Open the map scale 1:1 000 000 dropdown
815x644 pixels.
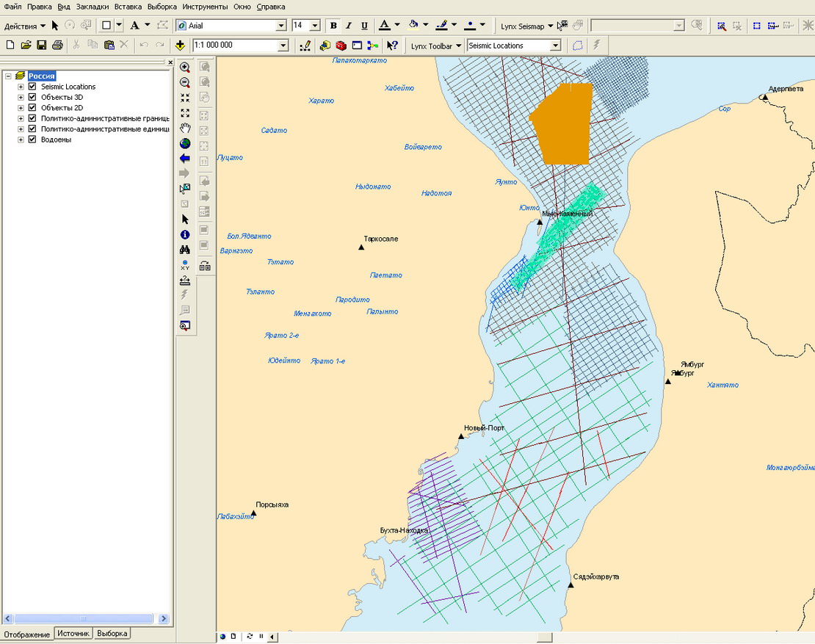[283, 46]
